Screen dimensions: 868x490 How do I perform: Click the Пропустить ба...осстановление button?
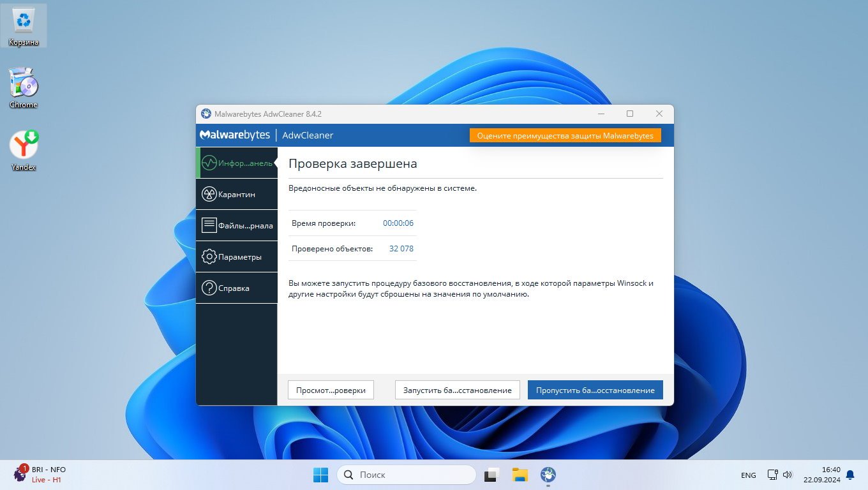595,390
